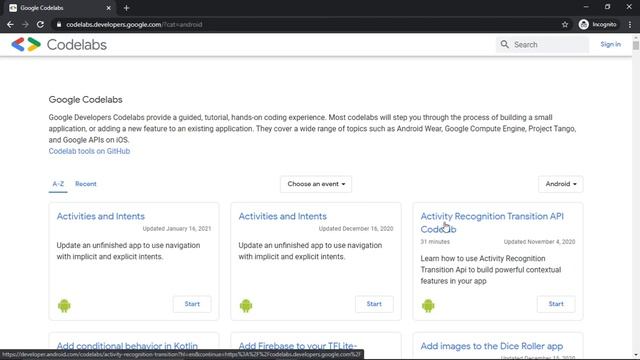The width and height of the screenshot is (640, 360).
Task: Start the Activity Recognition Transition API codelab
Action: point(556,304)
